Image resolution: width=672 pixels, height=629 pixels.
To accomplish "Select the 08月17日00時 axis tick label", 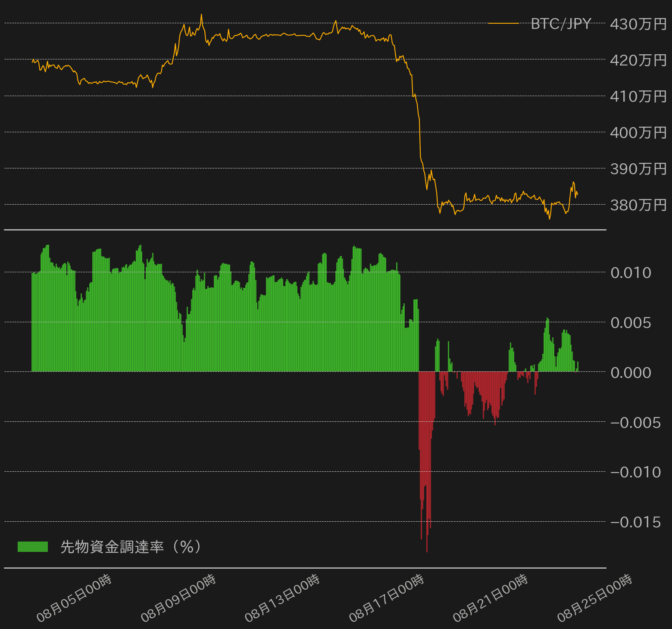I will tap(387, 598).
